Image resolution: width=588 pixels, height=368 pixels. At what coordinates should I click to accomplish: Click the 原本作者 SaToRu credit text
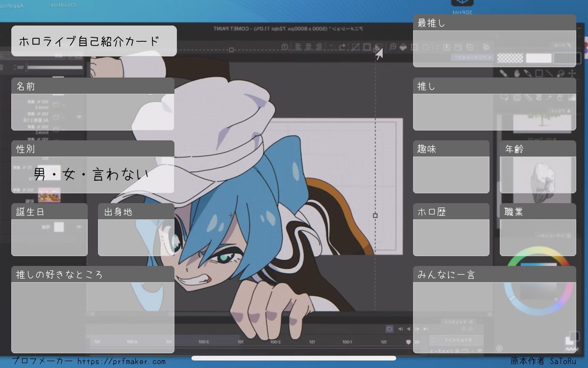[544, 361]
